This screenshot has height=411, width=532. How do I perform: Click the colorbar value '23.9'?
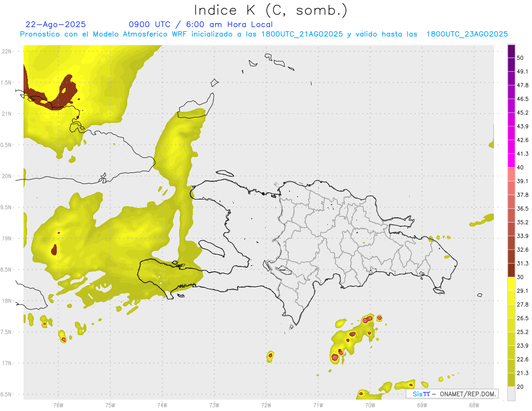point(523,345)
